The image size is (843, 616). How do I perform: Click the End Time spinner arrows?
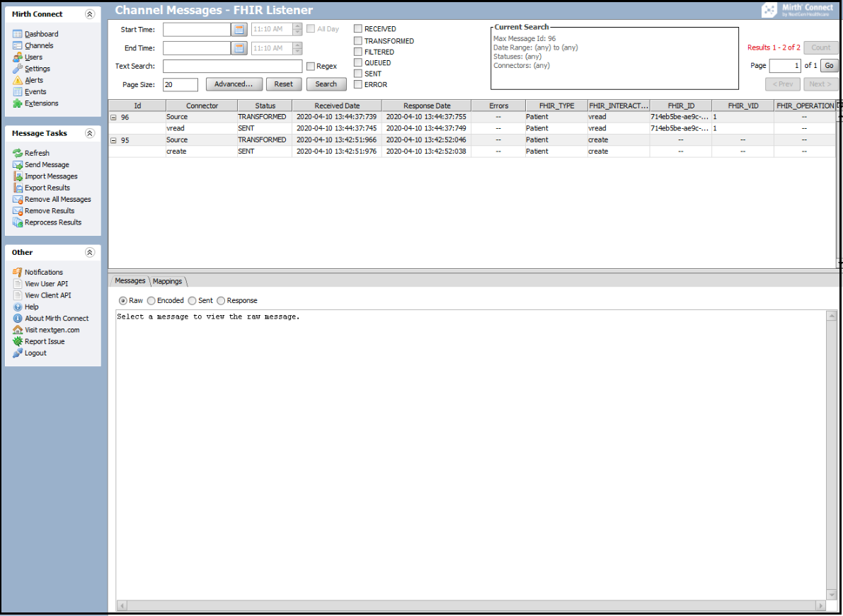point(297,48)
